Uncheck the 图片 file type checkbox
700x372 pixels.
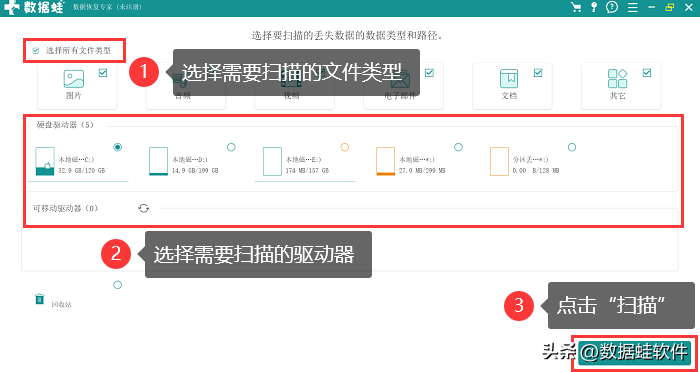pyautogui.click(x=103, y=73)
